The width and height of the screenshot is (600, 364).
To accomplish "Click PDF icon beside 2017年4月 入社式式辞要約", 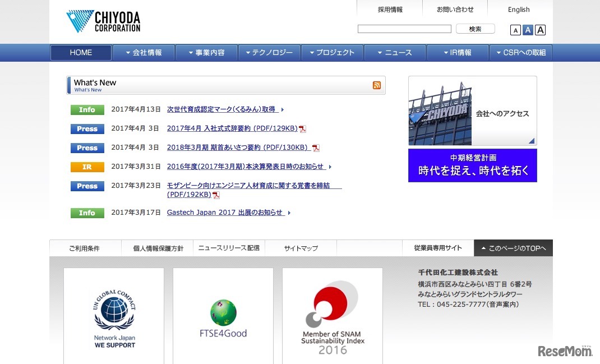I will tap(302, 129).
